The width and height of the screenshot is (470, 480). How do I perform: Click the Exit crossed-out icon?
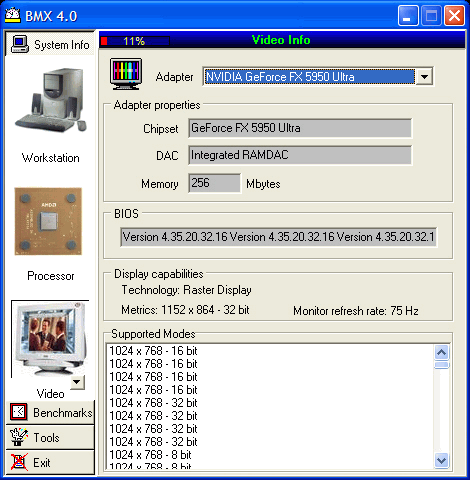pos(19,462)
